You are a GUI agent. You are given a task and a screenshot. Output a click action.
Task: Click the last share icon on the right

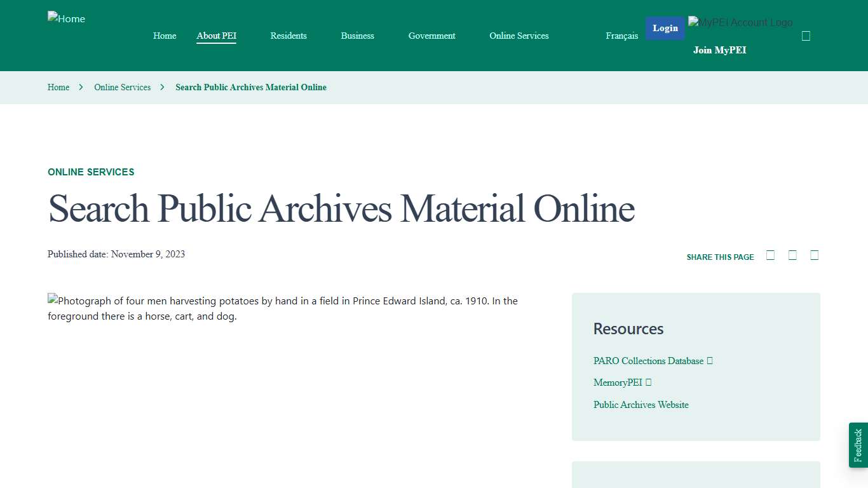point(814,254)
